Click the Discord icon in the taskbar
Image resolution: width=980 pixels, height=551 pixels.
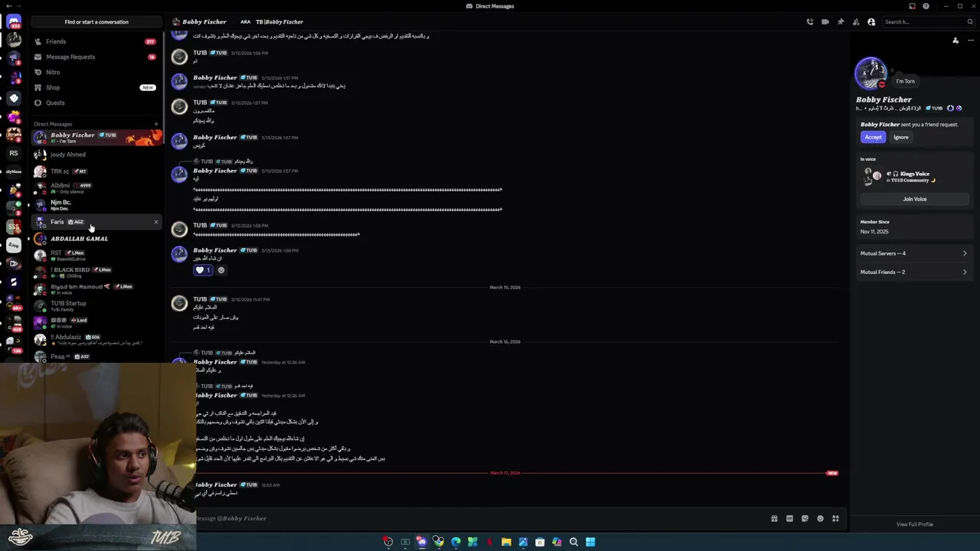[x=422, y=542]
